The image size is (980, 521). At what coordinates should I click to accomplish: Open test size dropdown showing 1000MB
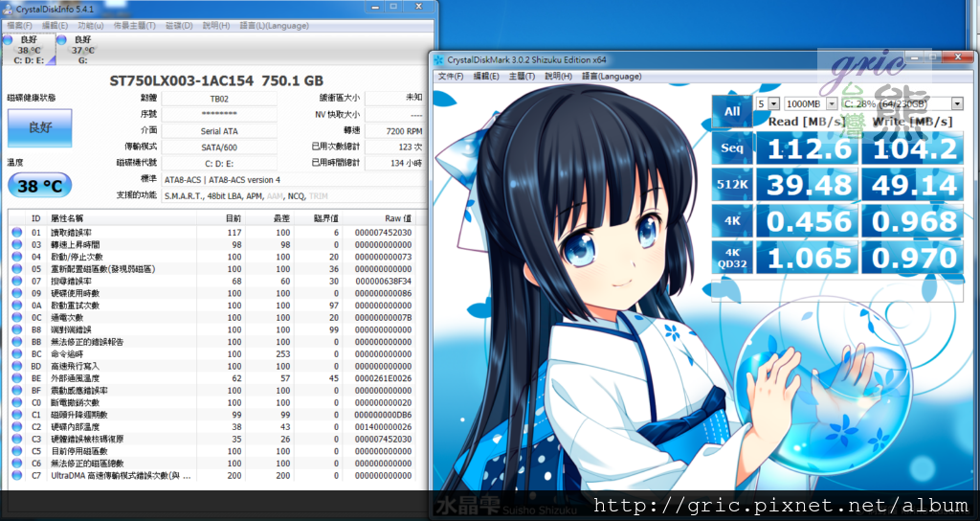[x=811, y=103]
